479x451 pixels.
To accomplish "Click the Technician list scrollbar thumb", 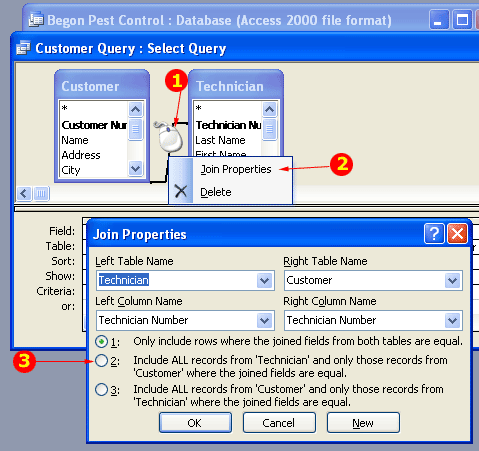I will click(x=269, y=129).
